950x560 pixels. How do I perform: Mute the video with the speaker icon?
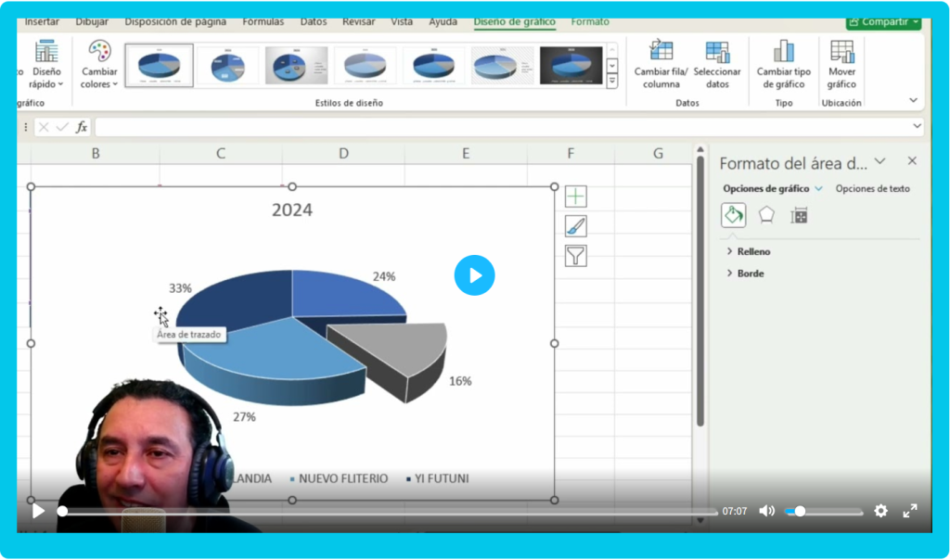point(766,511)
